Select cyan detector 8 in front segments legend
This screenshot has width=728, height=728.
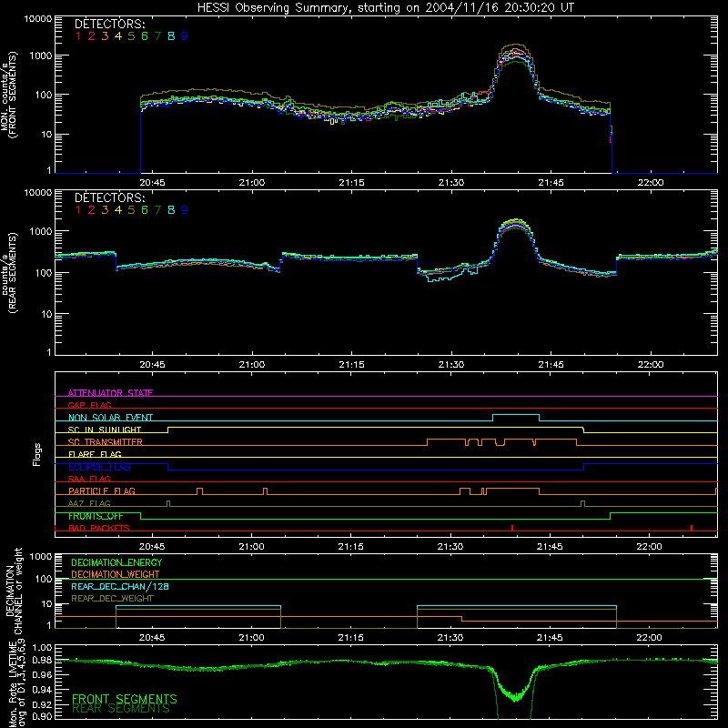[x=171, y=36]
